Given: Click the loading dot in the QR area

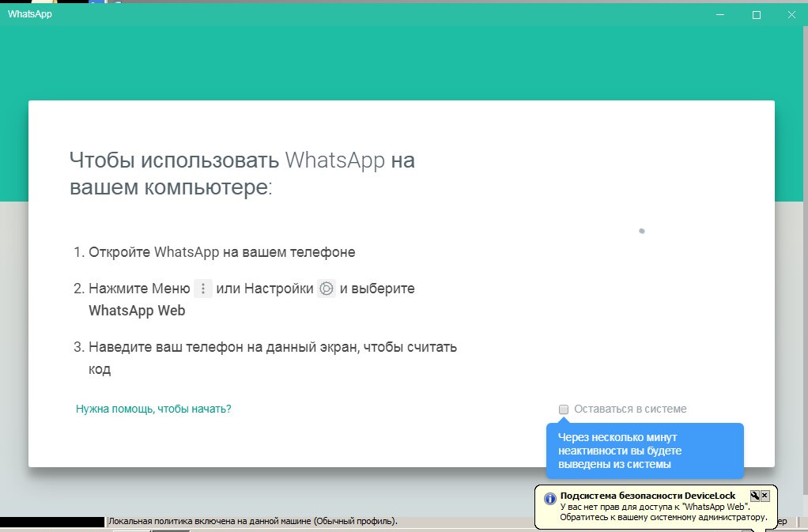Looking at the screenshot, I should click(x=641, y=231).
